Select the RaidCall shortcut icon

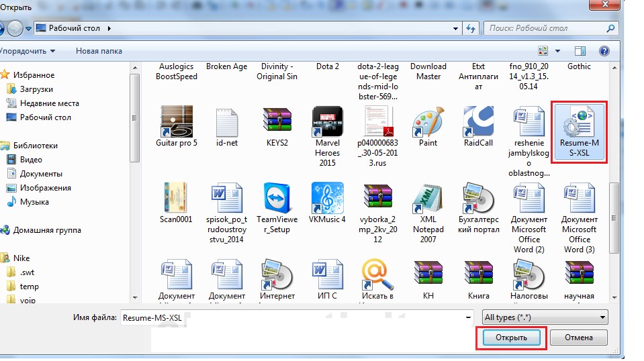click(479, 121)
